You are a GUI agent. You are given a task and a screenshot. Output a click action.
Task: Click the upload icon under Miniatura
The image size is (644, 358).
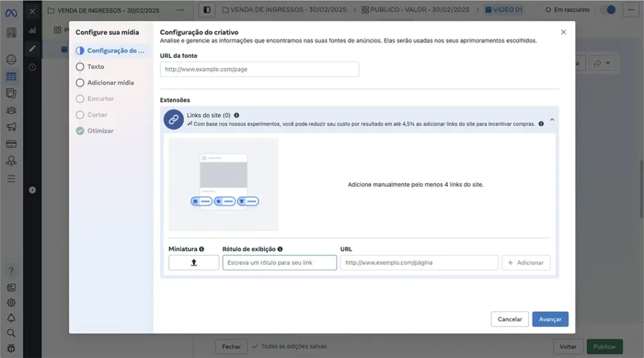point(194,262)
